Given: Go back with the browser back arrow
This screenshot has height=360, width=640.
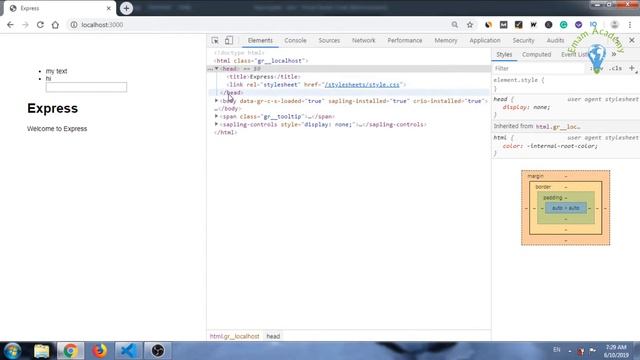Looking at the screenshot, I should (x=10, y=25).
